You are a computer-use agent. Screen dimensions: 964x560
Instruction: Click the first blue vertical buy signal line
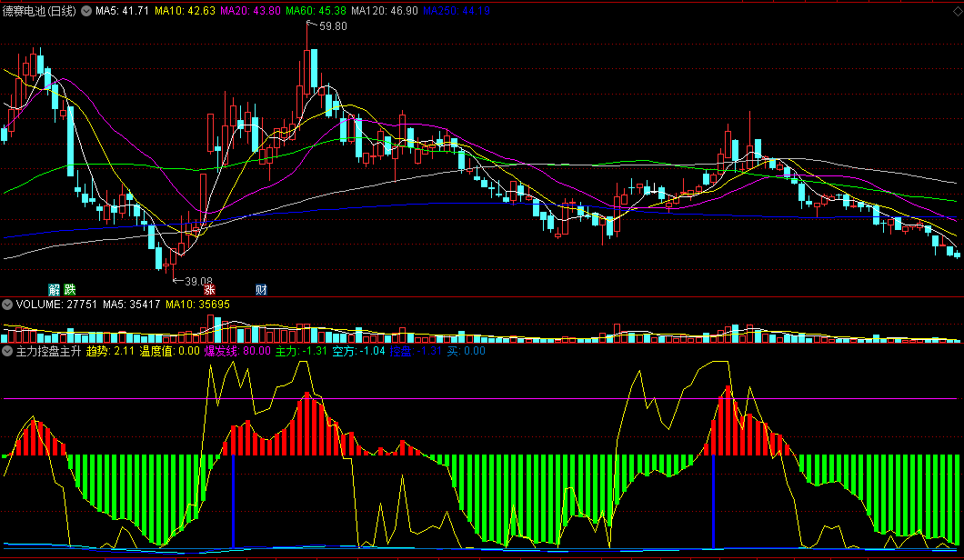tap(233, 502)
